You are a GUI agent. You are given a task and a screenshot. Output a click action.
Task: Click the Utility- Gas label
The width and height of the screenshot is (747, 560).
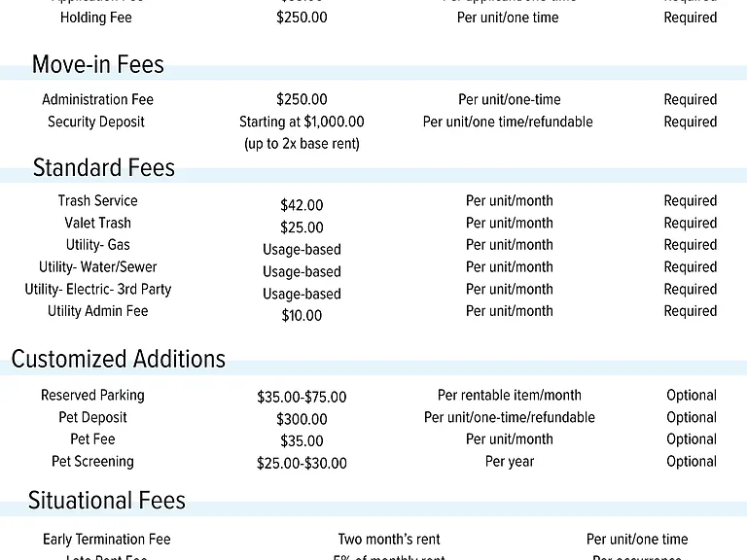(97, 245)
